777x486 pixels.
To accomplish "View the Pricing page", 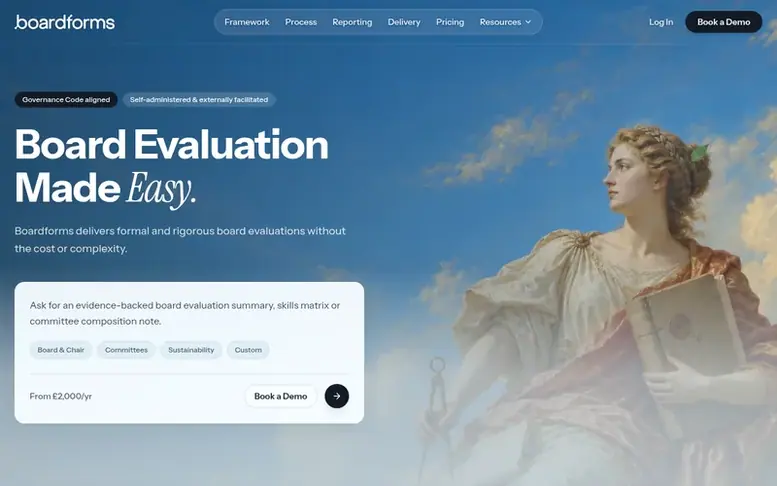I will [x=450, y=22].
